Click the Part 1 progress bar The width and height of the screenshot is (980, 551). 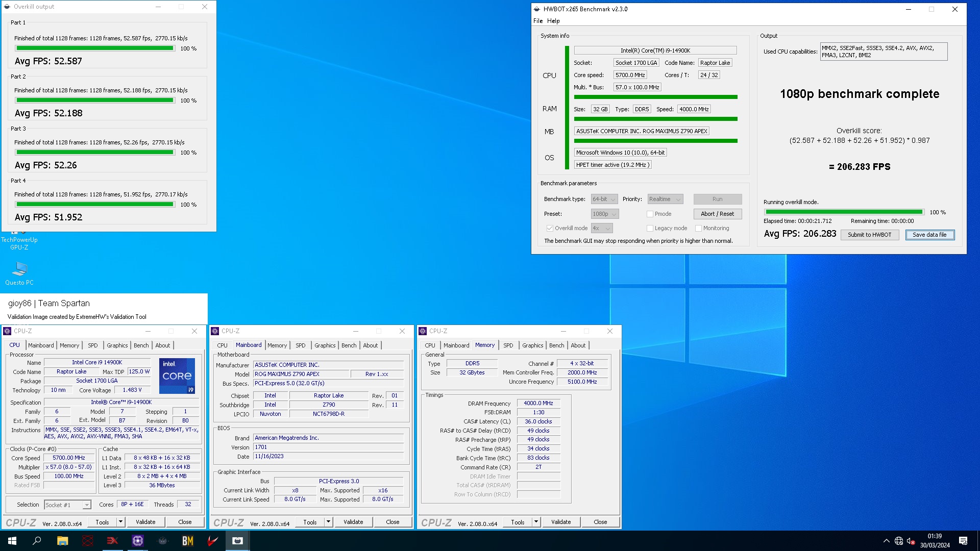pyautogui.click(x=95, y=48)
